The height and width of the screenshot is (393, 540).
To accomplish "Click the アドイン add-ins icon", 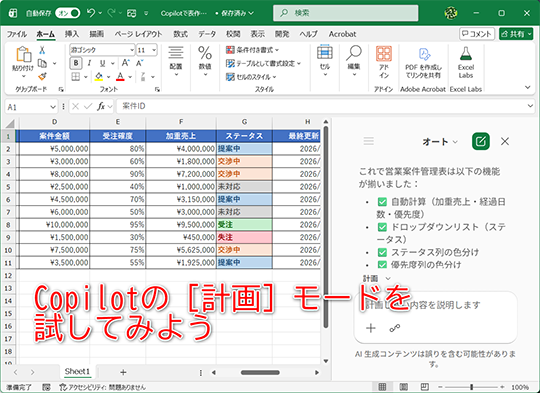I will coord(384,54).
